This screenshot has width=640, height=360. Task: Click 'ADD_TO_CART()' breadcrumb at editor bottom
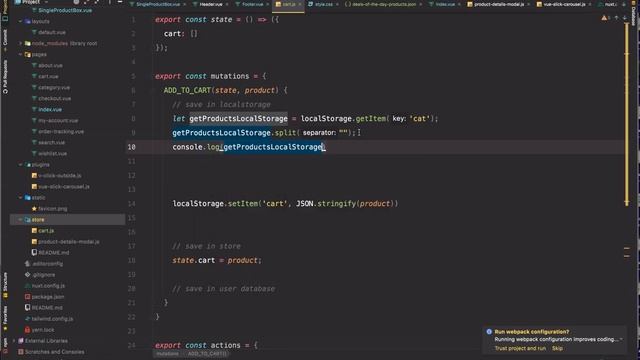[x=207, y=353]
